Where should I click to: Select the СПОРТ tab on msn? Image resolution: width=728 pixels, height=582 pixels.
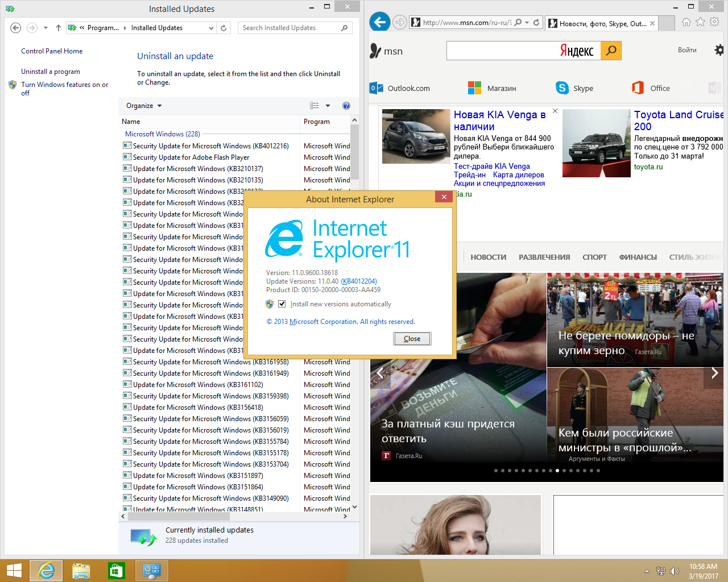click(595, 257)
